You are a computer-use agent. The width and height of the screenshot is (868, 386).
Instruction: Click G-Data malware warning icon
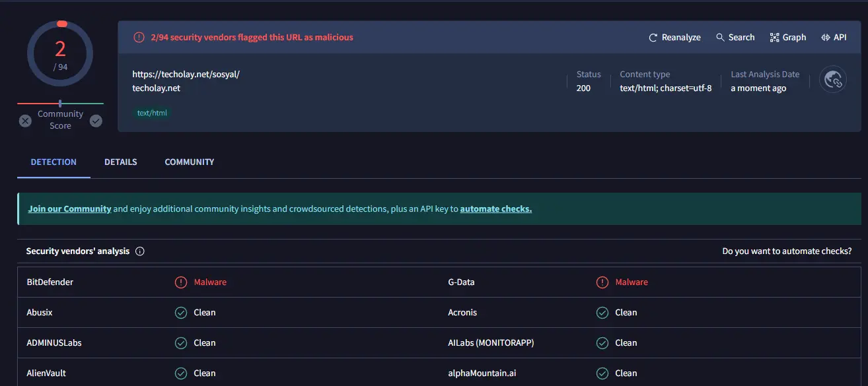coord(602,282)
